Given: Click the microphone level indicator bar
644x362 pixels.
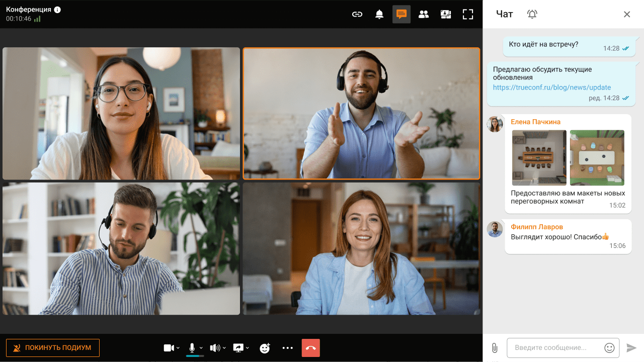Looking at the screenshot, I should coord(195,356).
